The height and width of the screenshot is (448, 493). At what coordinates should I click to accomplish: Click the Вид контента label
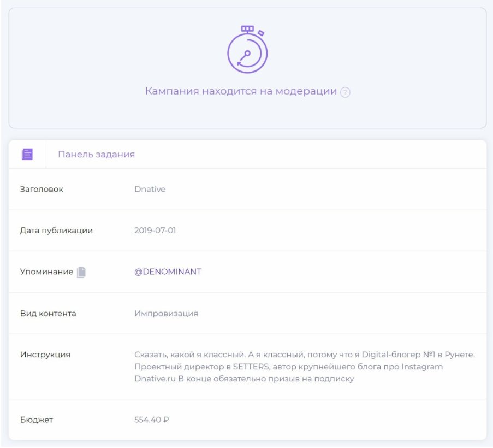tap(48, 314)
